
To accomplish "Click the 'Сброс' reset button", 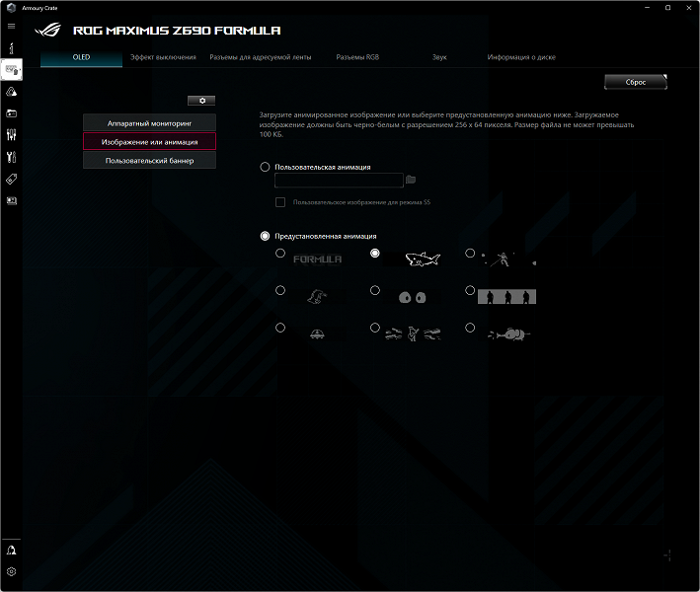I will (x=636, y=82).
